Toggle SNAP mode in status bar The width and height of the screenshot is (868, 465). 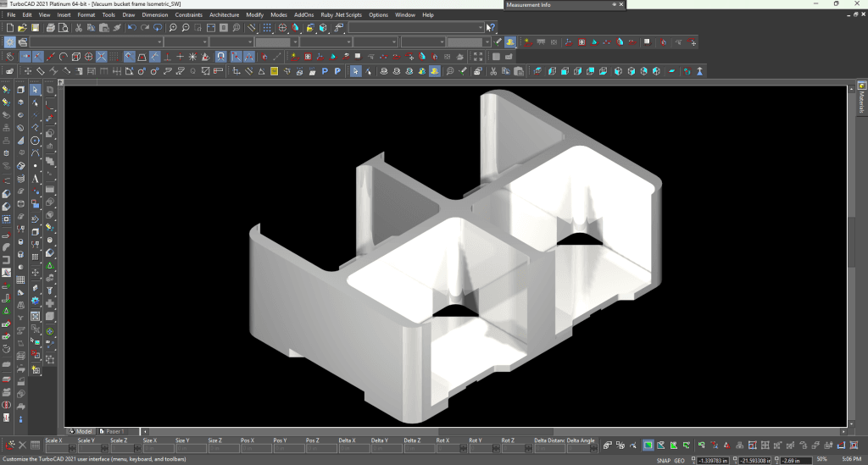pyautogui.click(x=663, y=460)
